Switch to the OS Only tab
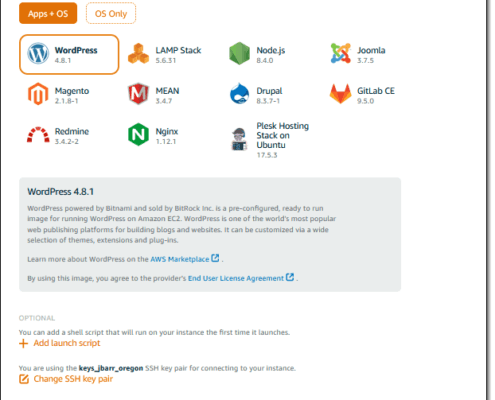Screen dimensions: 495x400 111,13
